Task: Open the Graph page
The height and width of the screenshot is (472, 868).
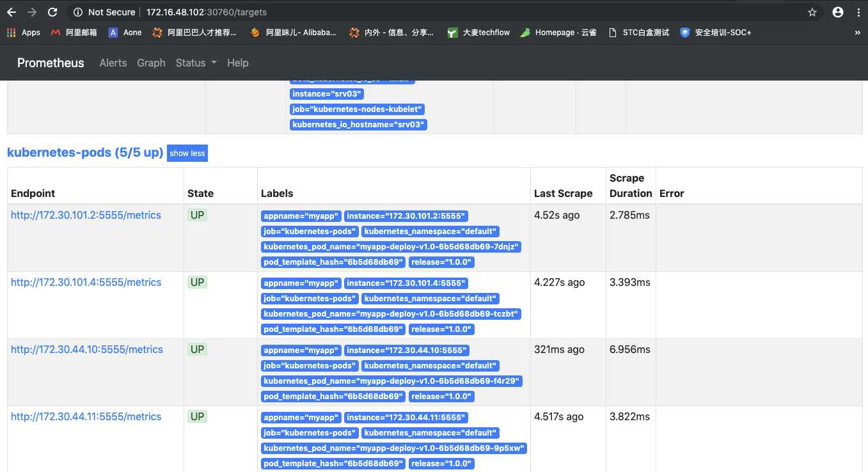Action: tap(151, 63)
